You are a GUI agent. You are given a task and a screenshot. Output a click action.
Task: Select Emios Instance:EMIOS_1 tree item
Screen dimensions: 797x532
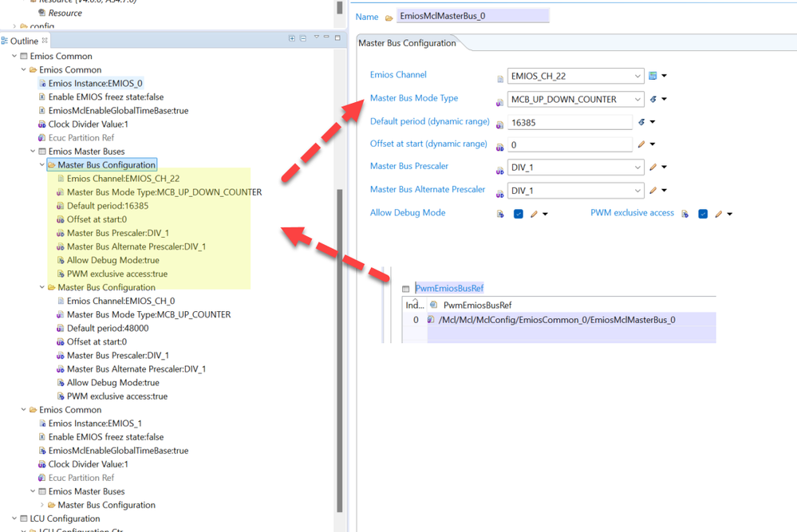point(95,424)
